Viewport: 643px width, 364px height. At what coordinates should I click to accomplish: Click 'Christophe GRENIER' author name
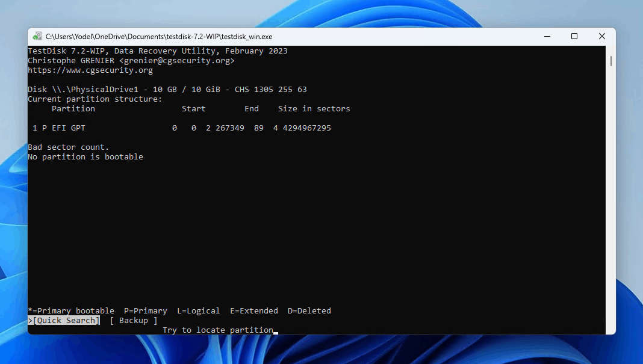(71, 61)
